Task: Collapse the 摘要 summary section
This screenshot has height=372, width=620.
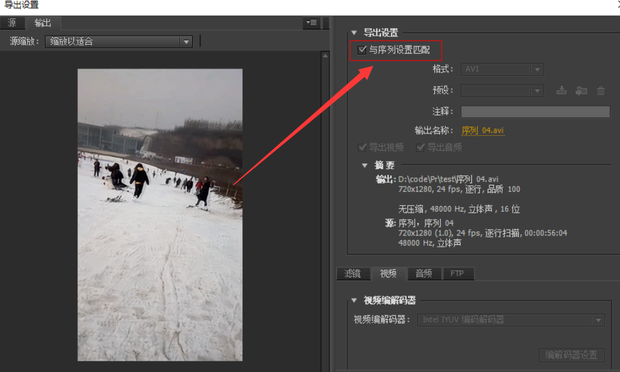Action: click(x=365, y=165)
